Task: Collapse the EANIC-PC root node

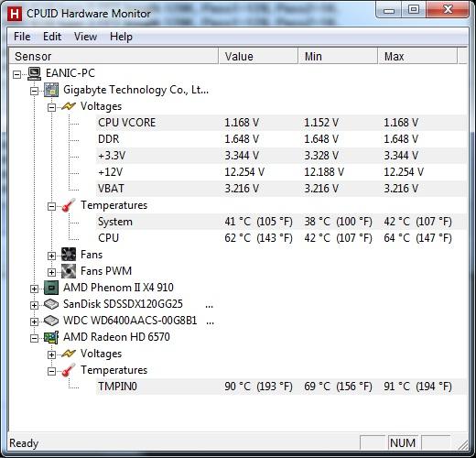Action: [x=17, y=74]
